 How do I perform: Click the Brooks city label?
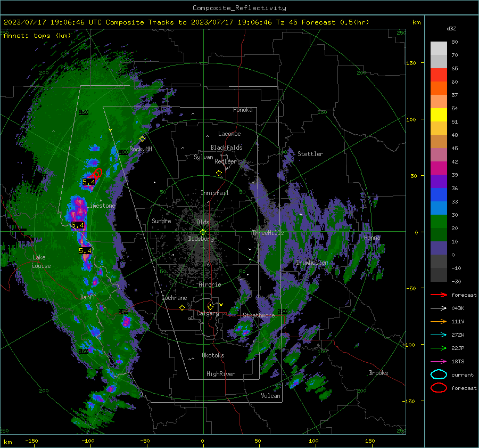[x=378, y=373]
